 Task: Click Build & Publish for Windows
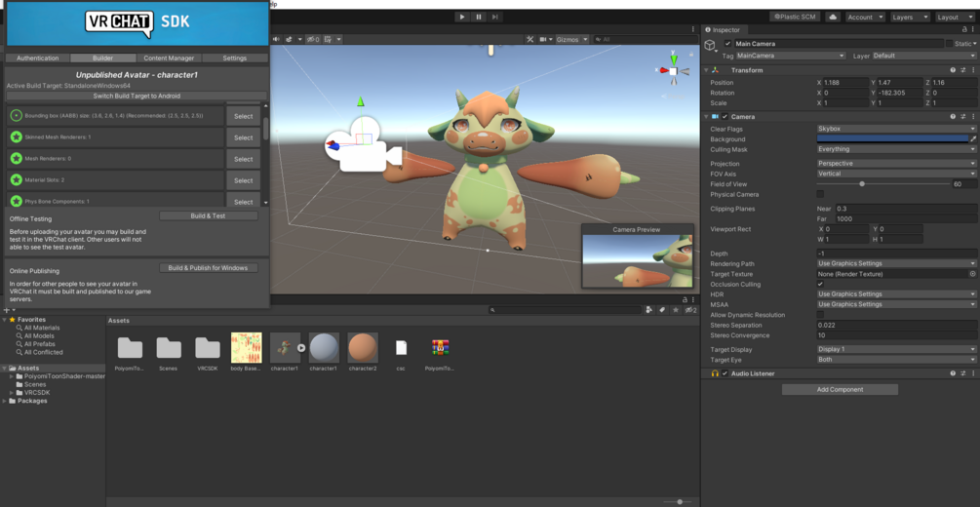[208, 267]
